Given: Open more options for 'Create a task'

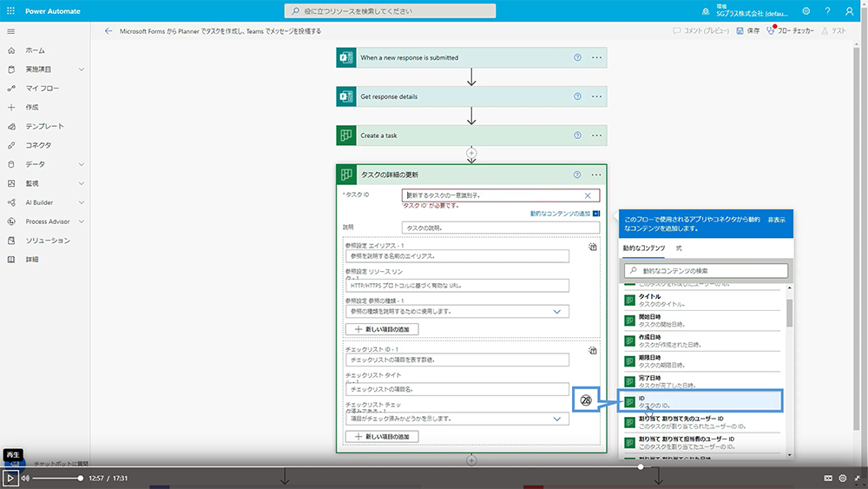Looking at the screenshot, I should (596, 135).
